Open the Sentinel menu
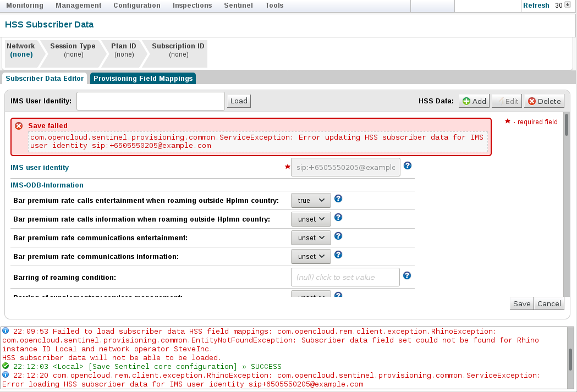The width and height of the screenshot is (577, 392). pos(238,5)
